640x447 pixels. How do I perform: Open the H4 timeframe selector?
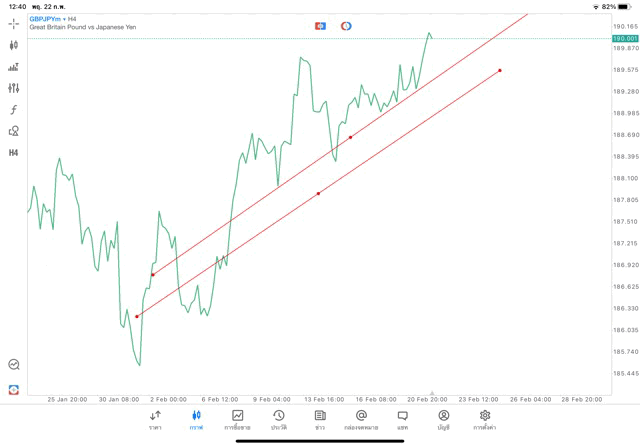click(14, 152)
